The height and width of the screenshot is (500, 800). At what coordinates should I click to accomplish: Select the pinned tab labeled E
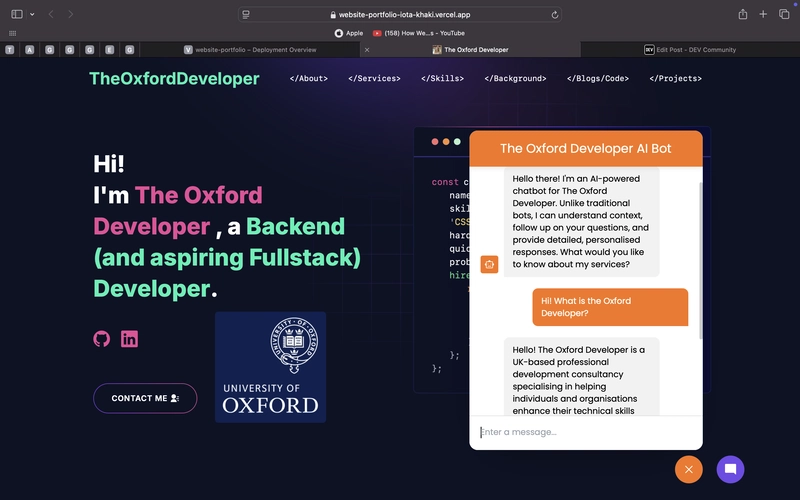(109, 49)
